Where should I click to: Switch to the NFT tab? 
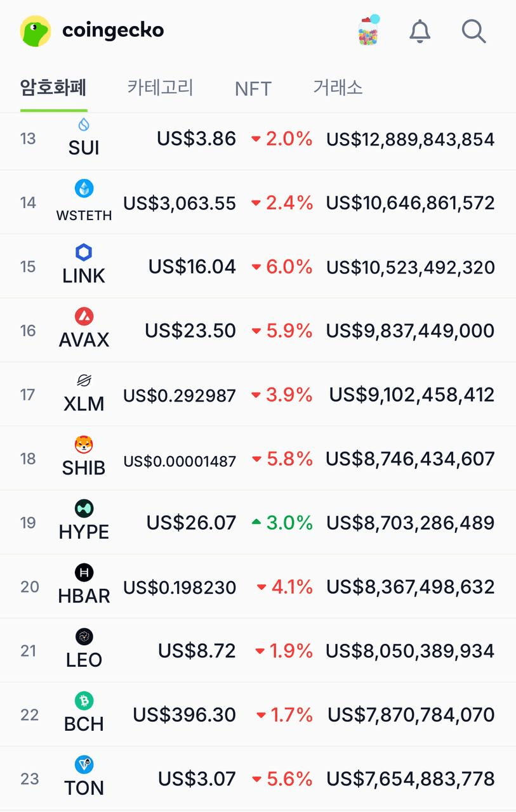click(253, 88)
